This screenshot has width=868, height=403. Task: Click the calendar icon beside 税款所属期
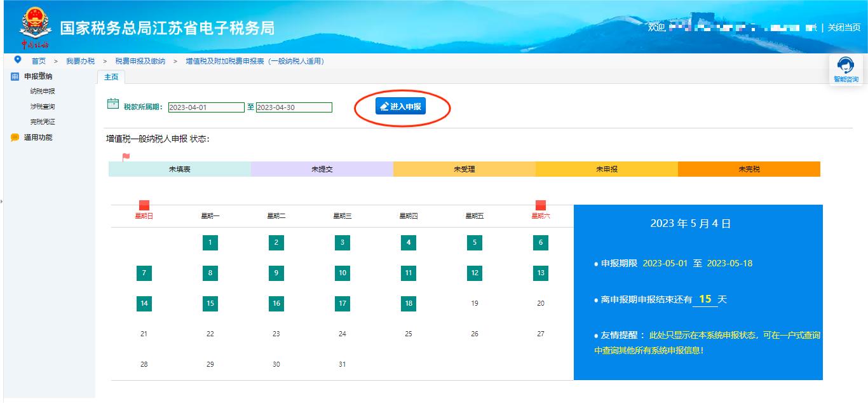point(113,104)
